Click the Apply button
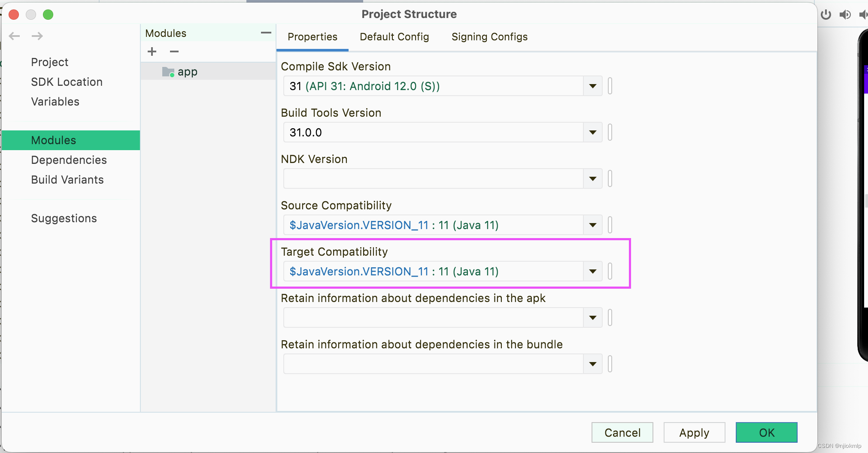 (694, 432)
